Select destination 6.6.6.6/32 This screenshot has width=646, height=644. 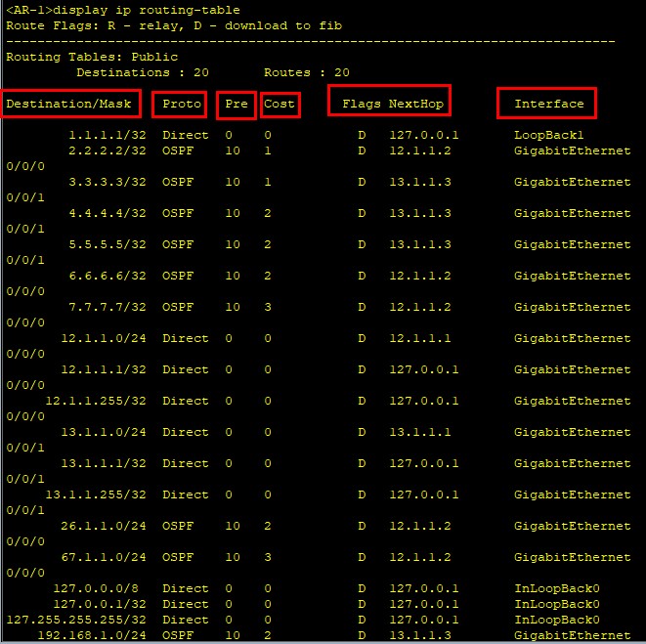tap(108, 276)
